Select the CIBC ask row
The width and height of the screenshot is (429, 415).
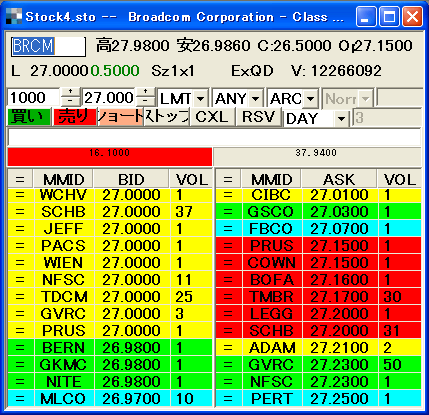(318, 195)
